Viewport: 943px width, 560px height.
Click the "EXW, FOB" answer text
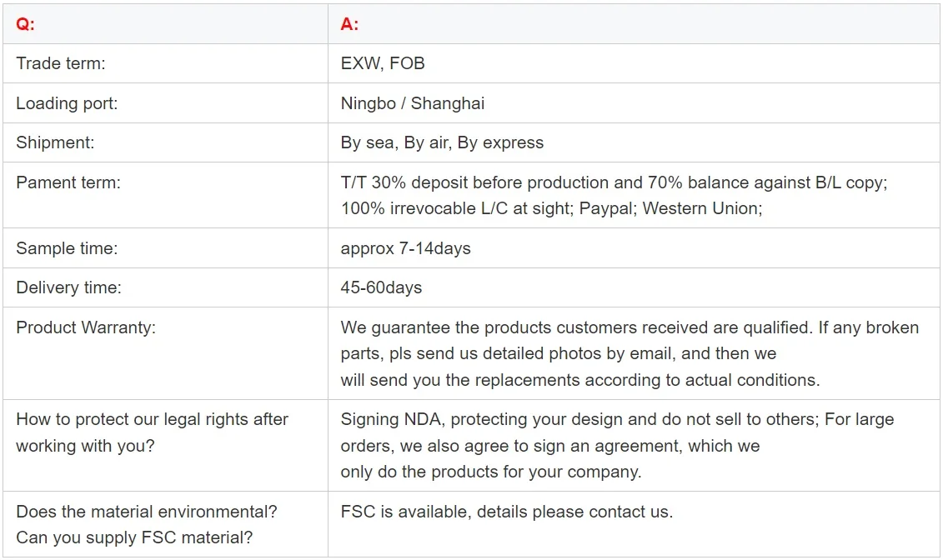383,63
